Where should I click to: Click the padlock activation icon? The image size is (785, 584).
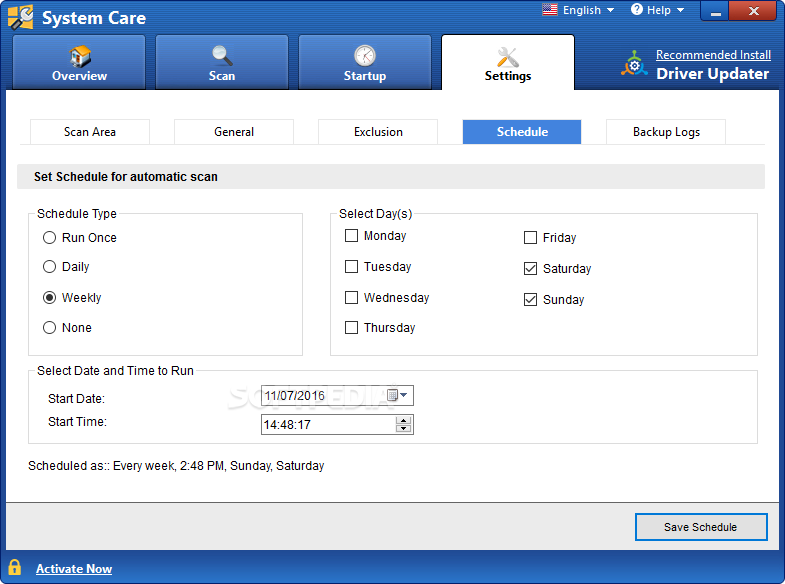[x=15, y=568]
